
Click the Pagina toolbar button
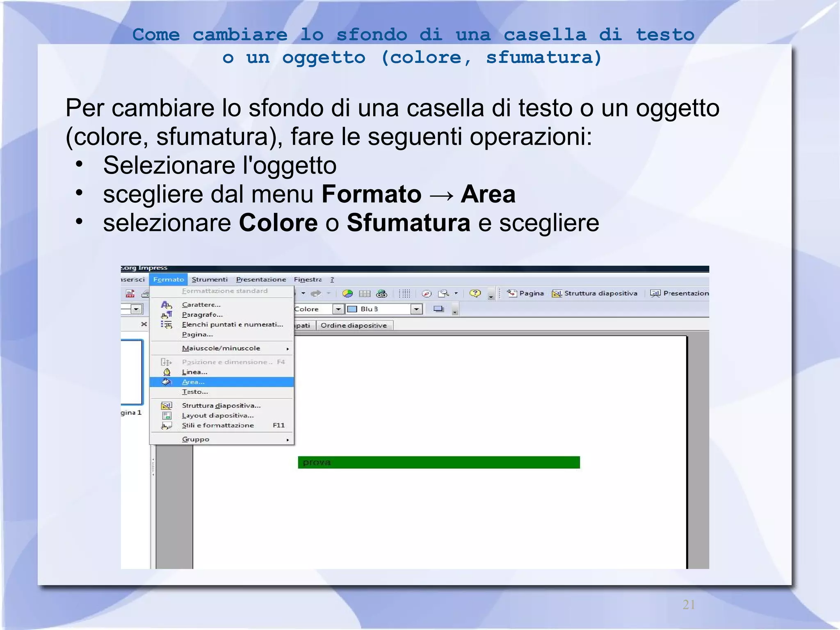(x=525, y=293)
